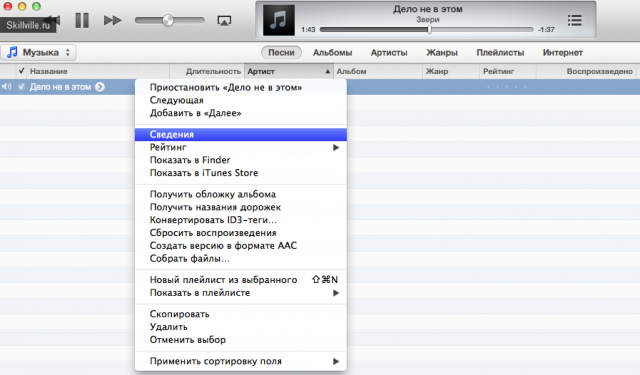This screenshot has width=640, height=375.
Task: Toggle remaining time display -1:37
Action: pos(546,30)
